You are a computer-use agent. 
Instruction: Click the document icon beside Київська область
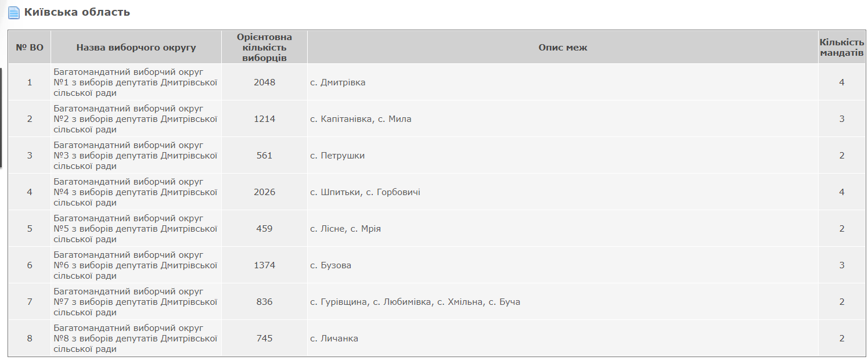point(14,13)
